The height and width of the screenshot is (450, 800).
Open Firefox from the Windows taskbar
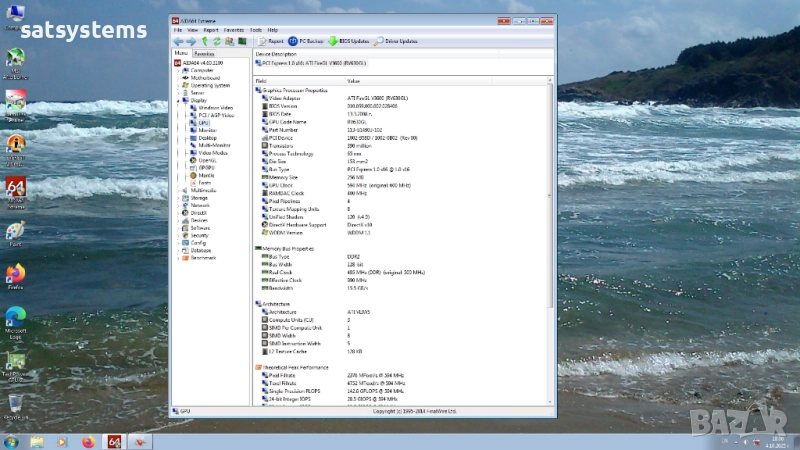[87, 441]
